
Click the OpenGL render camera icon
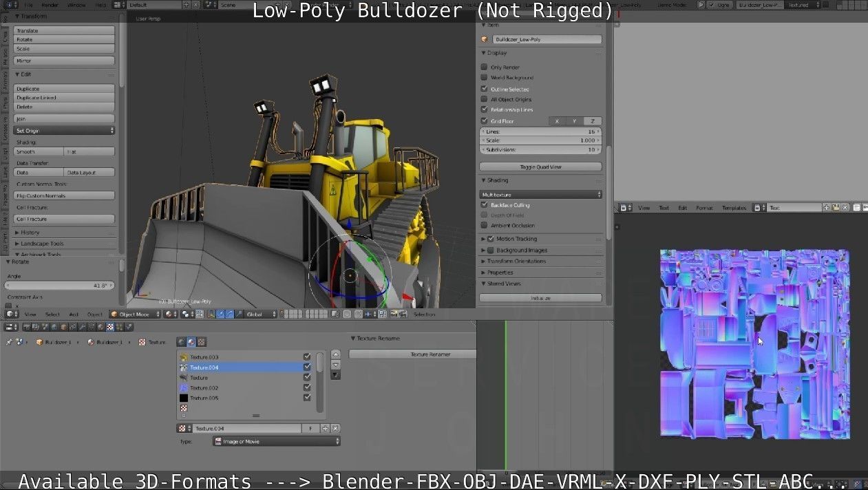pos(394,314)
